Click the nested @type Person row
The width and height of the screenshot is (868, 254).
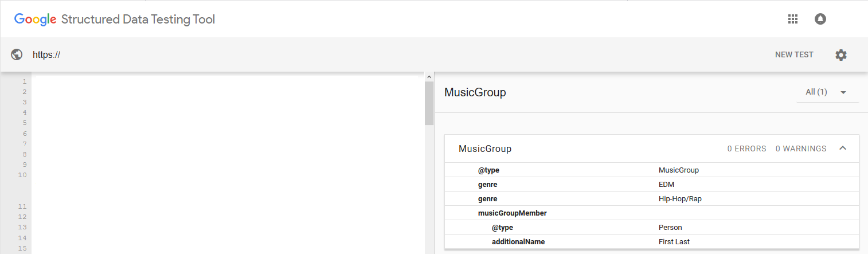(651, 228)
